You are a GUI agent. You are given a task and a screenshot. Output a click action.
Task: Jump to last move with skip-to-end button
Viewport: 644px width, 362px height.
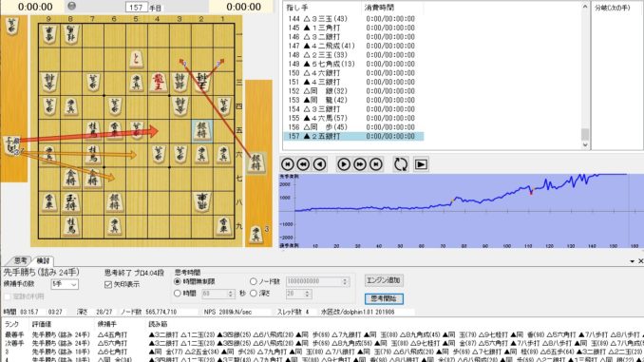pyautogui.click(x=376, y=164)
